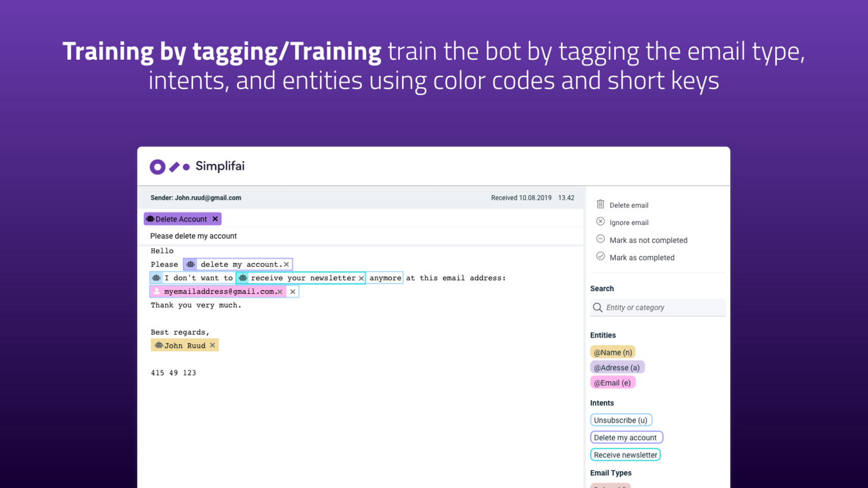Apply the Receive newsletter intent
Viewport: 868px width, 488px height.
pyautogui.click(x=625, y=455)
